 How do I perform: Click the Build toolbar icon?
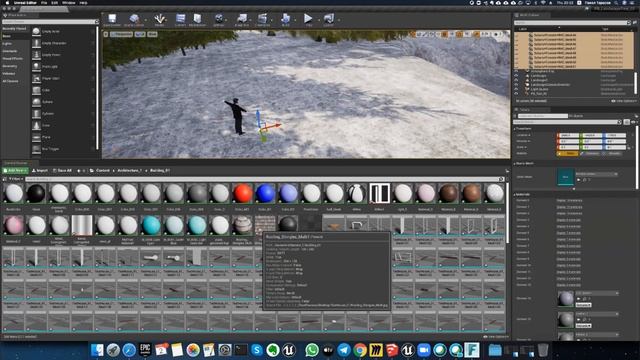tap(285, 18)
